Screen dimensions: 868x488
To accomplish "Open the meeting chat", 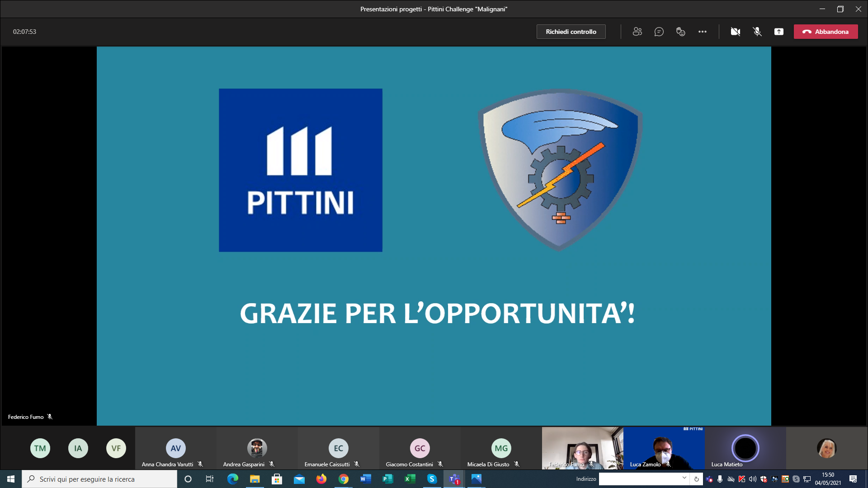I will [x=659, y=32].
